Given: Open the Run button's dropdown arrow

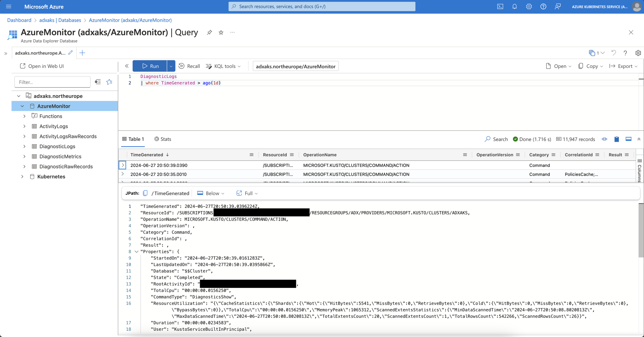Looking at the screenshot, I should point(171,66).
